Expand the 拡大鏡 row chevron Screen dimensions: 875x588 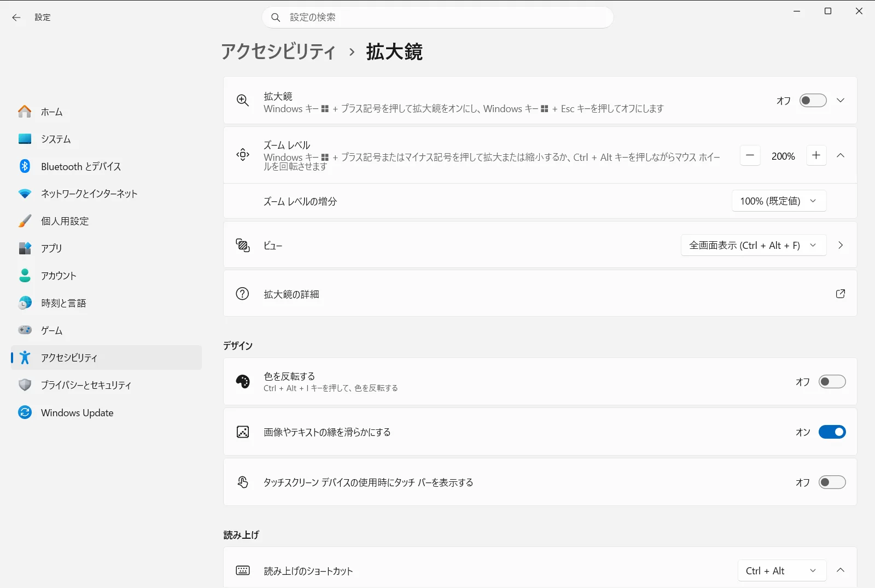[x=841, y=101]
